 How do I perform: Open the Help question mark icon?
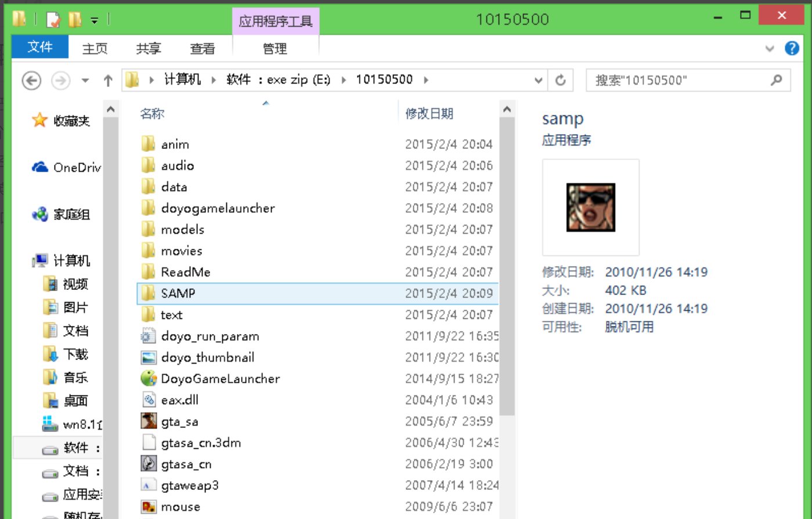tap(792, 49)
